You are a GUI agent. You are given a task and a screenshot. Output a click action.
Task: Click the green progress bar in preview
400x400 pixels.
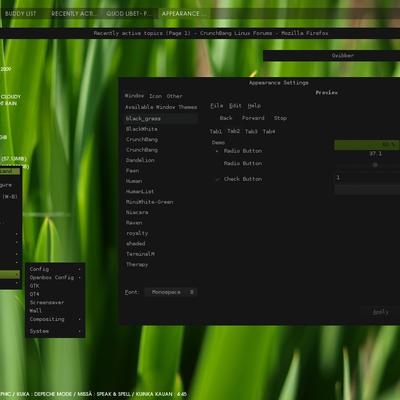pos(367,145)
